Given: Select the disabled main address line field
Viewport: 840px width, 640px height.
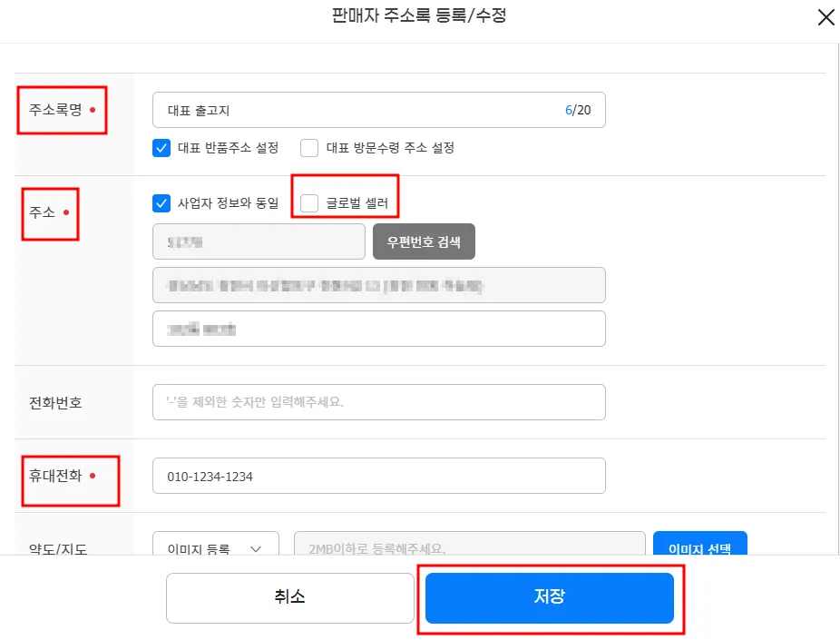Looking at the screenshot, I should 378,285.
